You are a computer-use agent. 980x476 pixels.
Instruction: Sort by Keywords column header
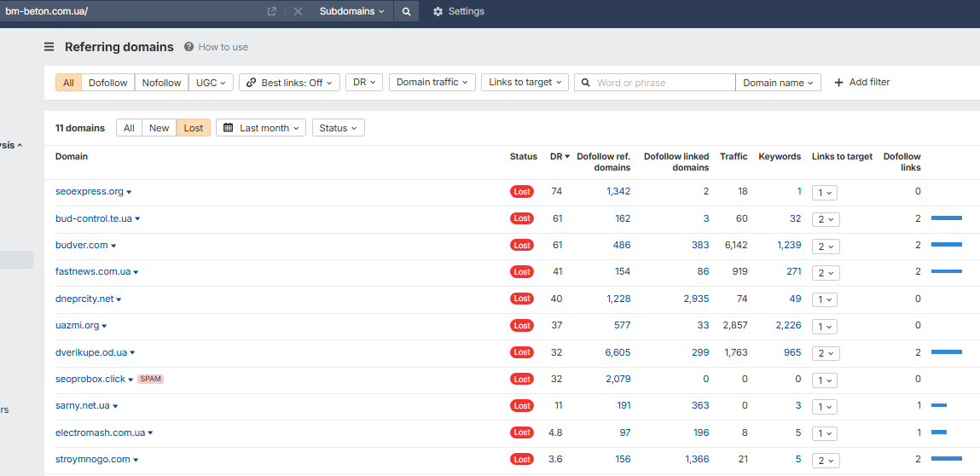[780, 156]
